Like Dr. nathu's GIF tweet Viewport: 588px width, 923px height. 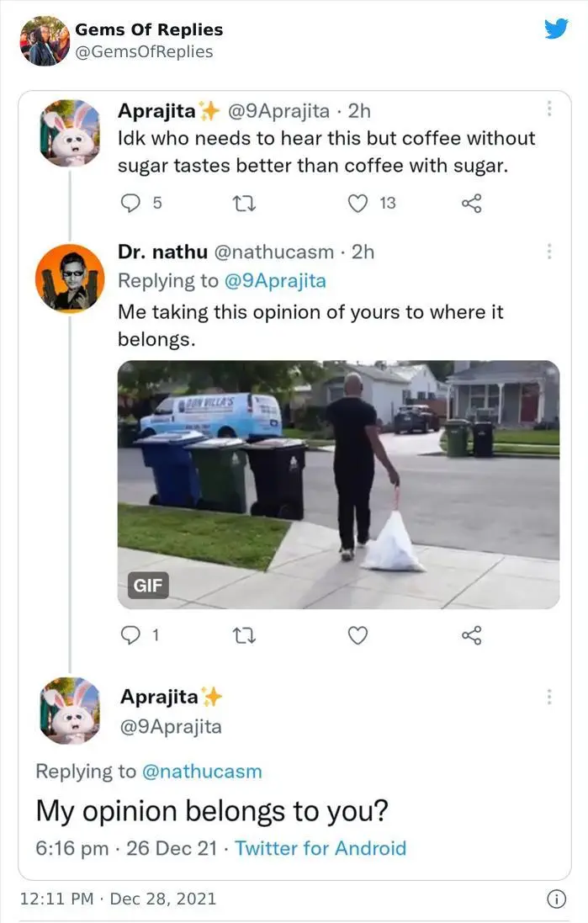[x=358, y=636]
